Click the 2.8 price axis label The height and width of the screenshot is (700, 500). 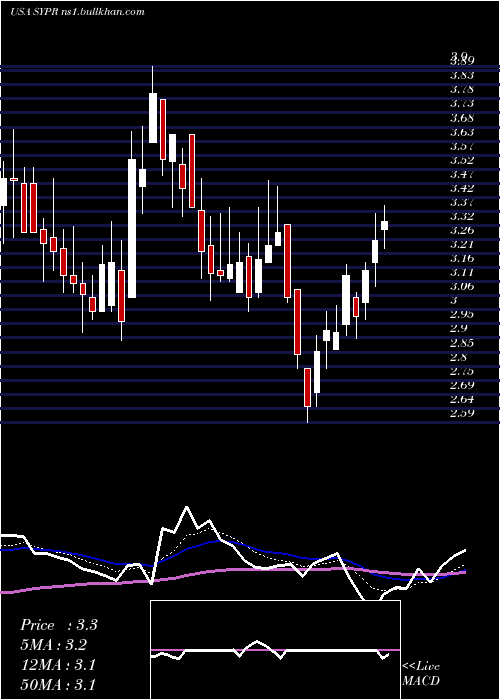[x=458, y=357]
